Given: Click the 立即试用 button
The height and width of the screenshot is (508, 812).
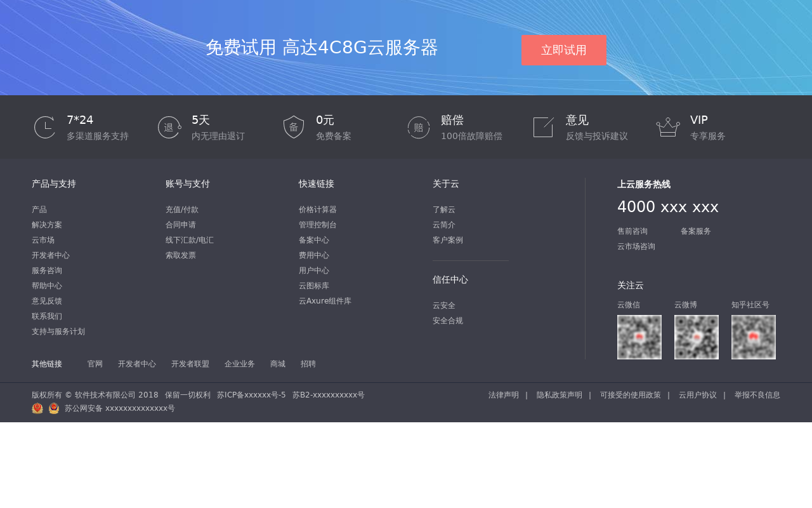Looking at the screenshot, I should pos(563,50).
